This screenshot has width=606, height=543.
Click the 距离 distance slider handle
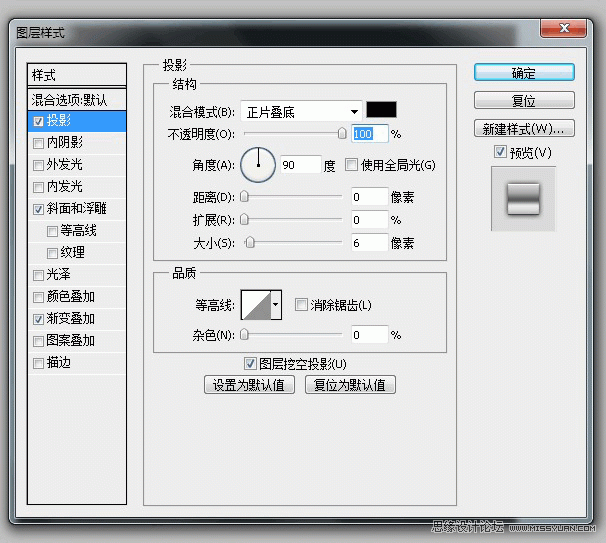pyautogui.click(x=244, y=197)
